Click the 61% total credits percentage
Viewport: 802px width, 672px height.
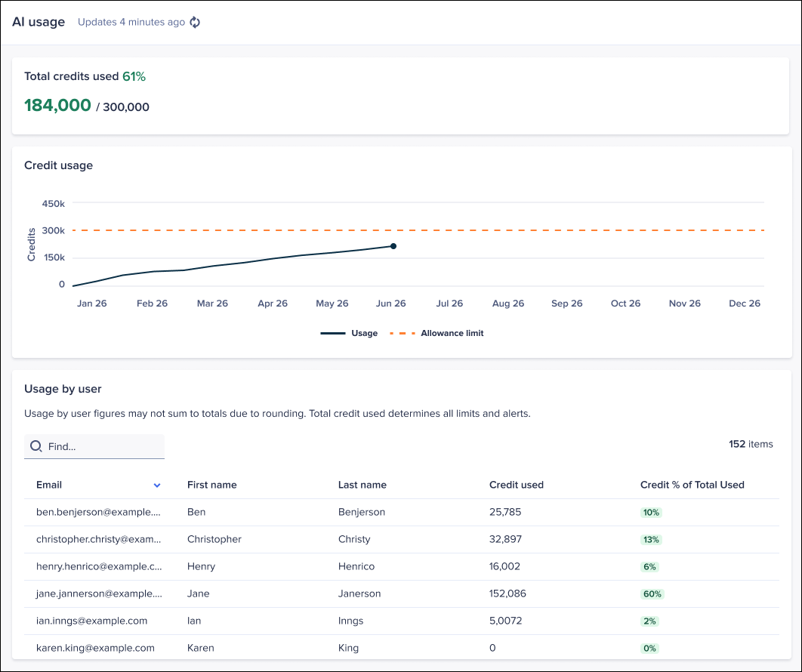coord(134,76)
